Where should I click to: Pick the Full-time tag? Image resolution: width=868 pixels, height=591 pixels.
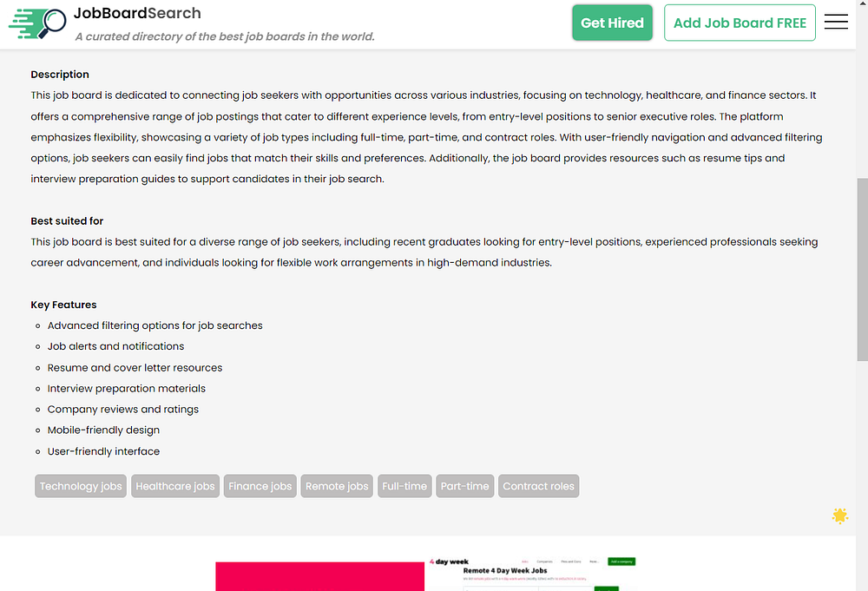404,486
